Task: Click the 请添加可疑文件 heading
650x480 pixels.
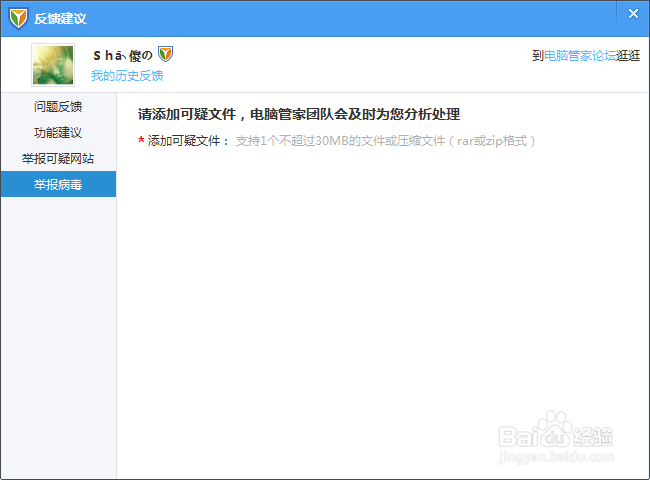Action: click(x=299, y=114)
